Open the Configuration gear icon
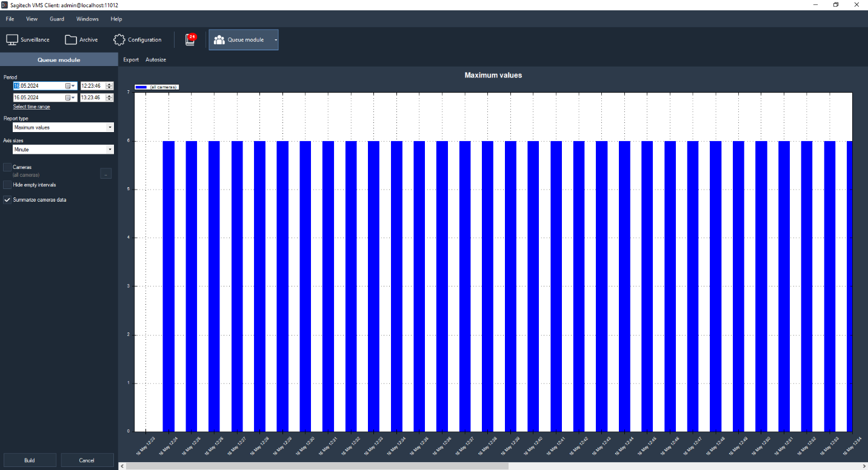 (x=119, y=40)
